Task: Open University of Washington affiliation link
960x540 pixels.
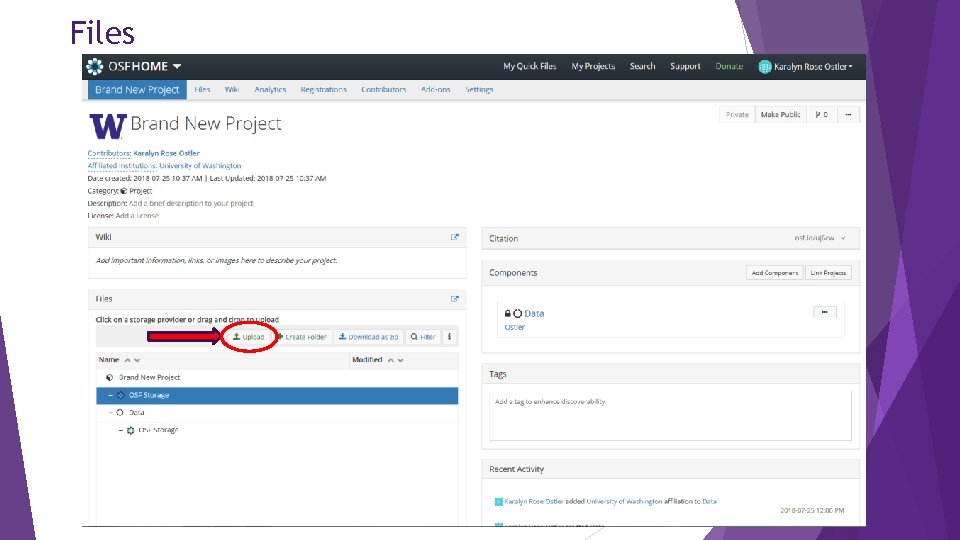Action: tap(200, 165)
